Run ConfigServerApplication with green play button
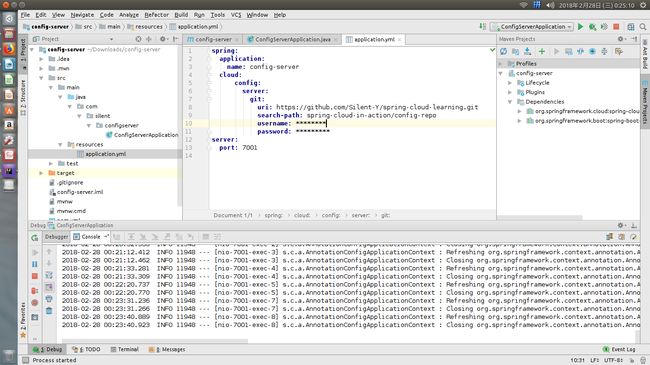This screenshot has height=365, width=650. 580,27
